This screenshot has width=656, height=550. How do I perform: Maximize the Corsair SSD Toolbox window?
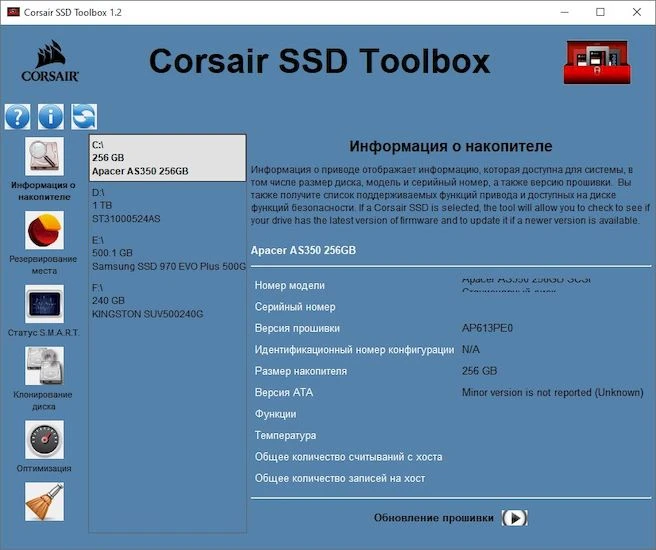point(600,12)
